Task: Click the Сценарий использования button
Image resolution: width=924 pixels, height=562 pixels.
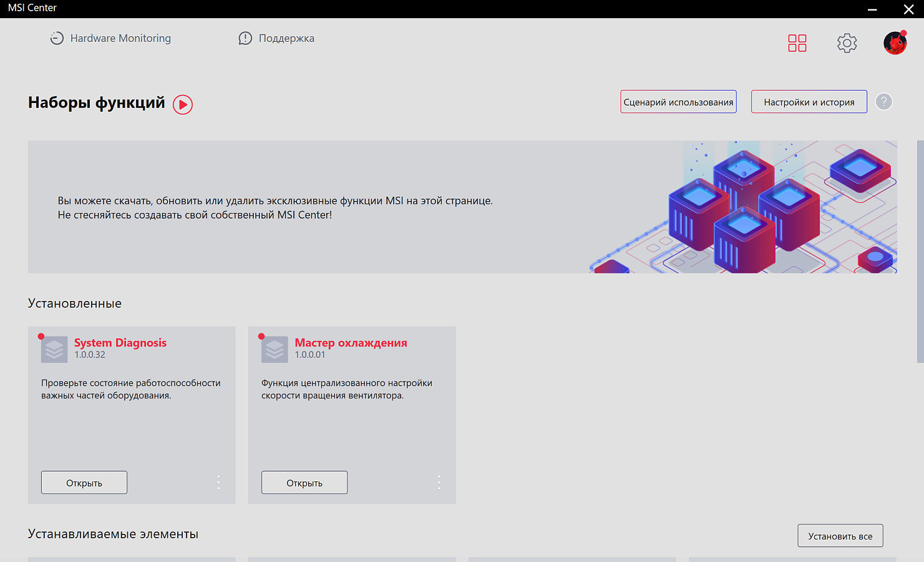Action: 678,102
